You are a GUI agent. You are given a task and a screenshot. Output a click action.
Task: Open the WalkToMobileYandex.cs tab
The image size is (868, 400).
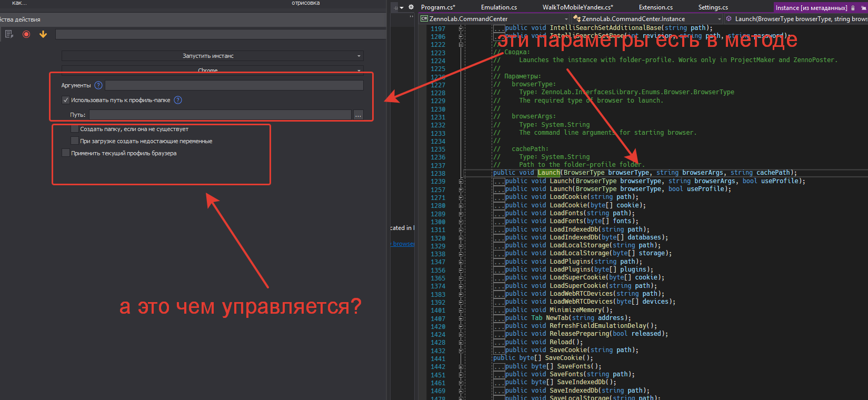[x=577, y=7]
